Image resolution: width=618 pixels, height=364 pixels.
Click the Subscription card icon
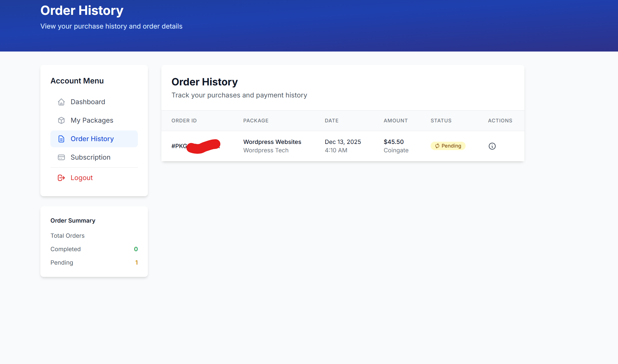(x=61, y=157)
